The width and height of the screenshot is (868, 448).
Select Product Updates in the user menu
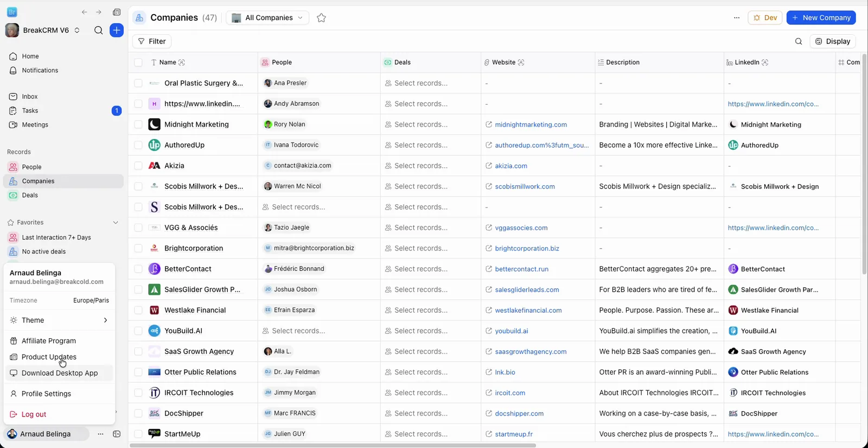tap(59, 357)
